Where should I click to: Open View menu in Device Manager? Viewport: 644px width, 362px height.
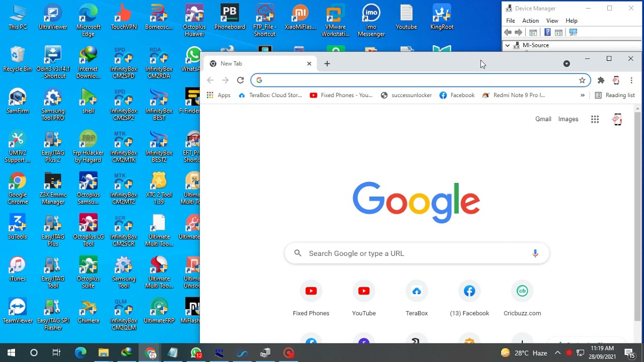pyautogui.click(x=552, y=21)
